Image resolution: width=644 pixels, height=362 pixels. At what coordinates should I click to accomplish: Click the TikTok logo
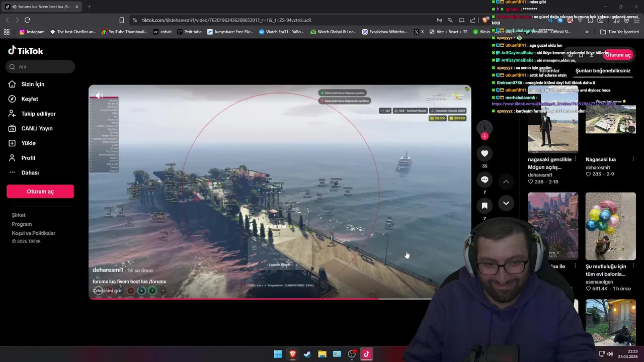[26, 51]
